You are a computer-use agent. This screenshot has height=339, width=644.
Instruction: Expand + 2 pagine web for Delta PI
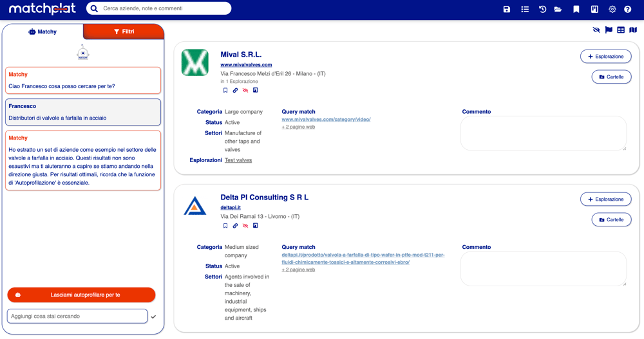(x=298, y=270)
